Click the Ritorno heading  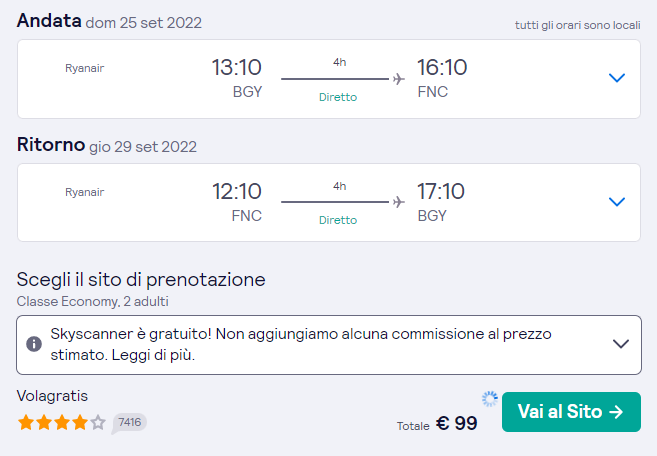(x=51, y=144)
